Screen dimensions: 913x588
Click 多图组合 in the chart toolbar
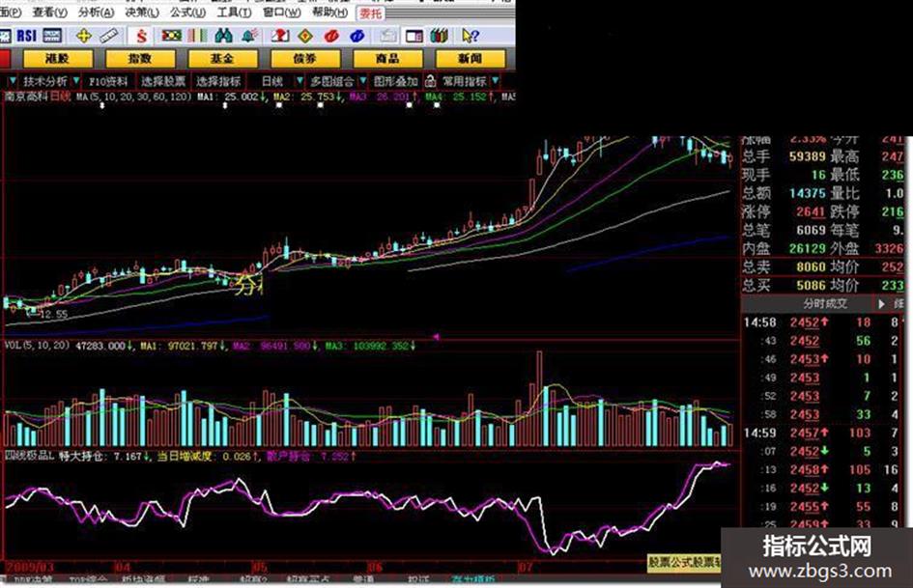click(332, 81)
